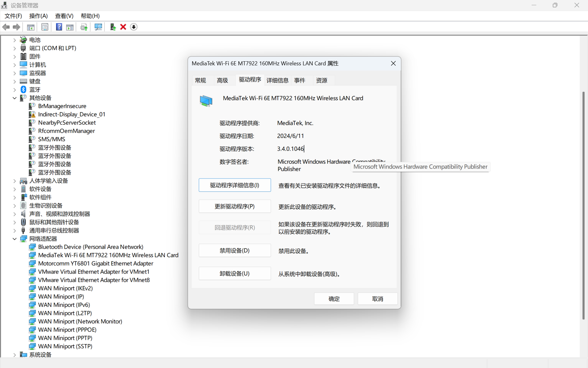Viewport: 588px width, 368px height.
Task: Open Properties via the toolbar sheet icon
Action: [45, 27]
